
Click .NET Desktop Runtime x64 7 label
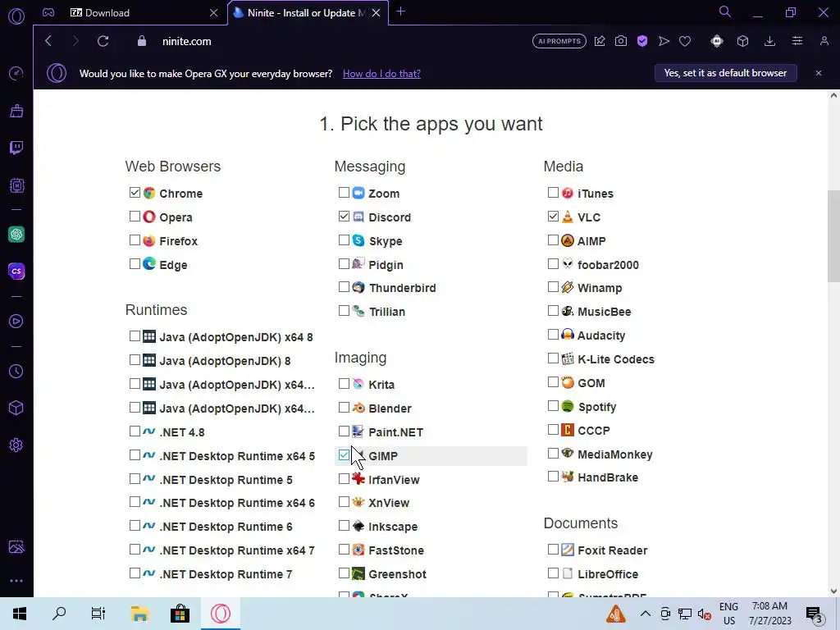point(237,550)
